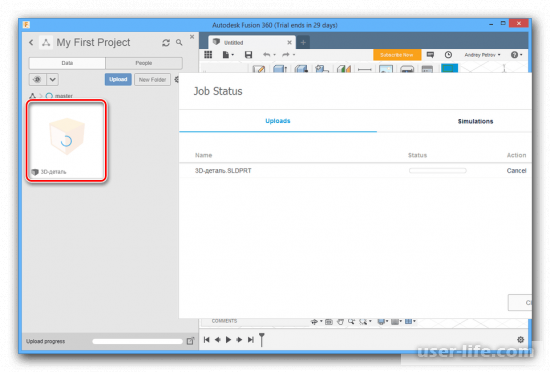Click the Upload button
550x372 pixels.
[118, 80]
